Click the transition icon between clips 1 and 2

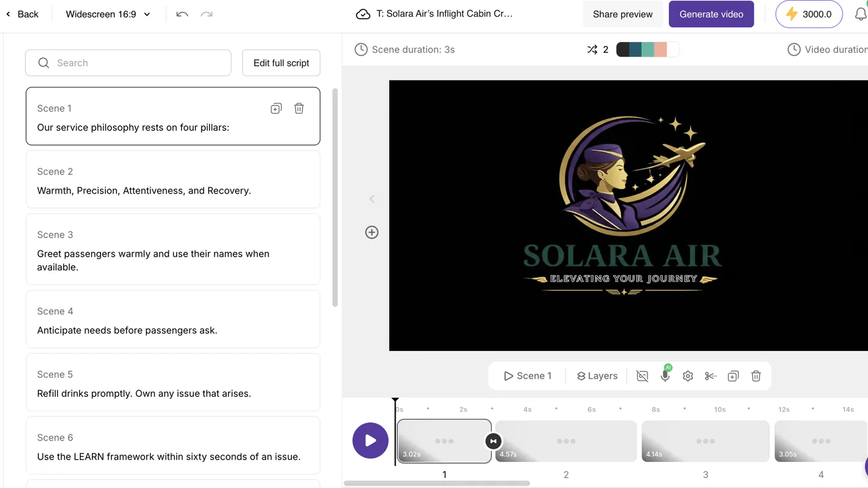493,441
